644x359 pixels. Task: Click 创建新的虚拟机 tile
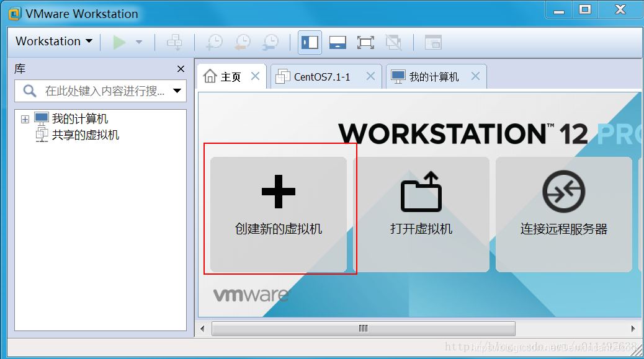pyautogui.click(x=279, y=214)
